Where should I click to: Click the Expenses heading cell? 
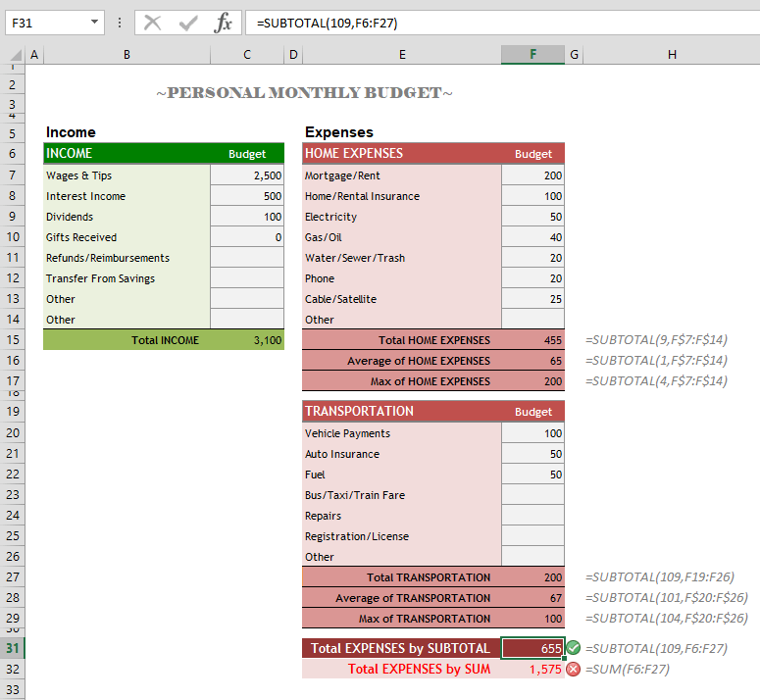[339, 132]
